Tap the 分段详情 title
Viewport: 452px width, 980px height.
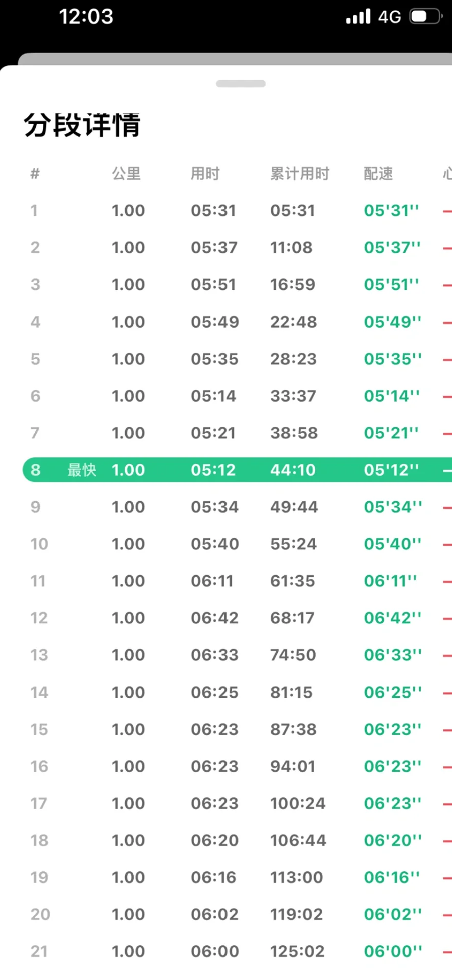pyautogui.click(x=82, y=125)
